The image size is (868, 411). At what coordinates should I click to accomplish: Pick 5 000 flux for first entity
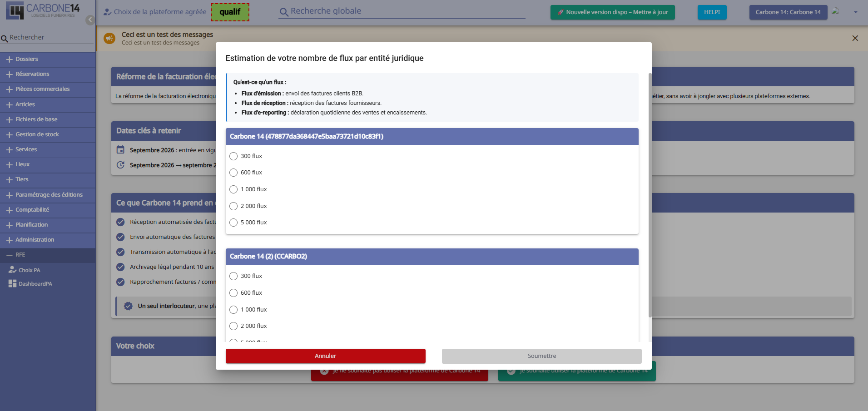point(233,223)
